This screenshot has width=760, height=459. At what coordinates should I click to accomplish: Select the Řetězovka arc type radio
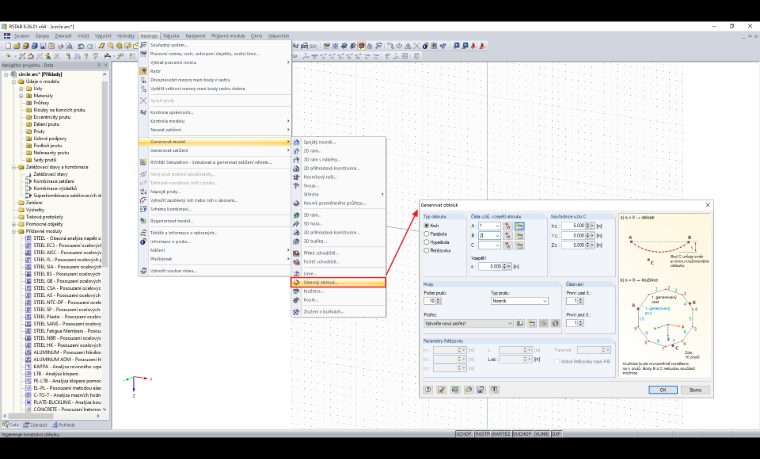(x=427, y=251)
